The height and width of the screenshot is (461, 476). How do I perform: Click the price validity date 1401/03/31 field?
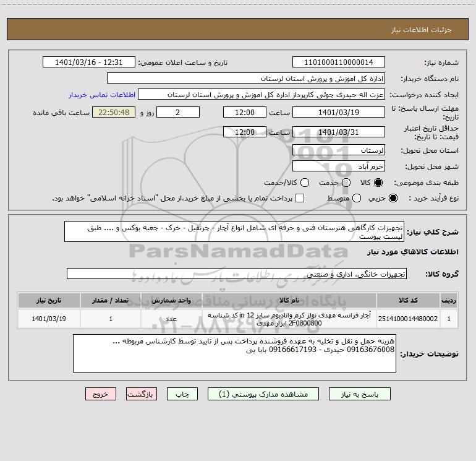(x=339, y=132)
